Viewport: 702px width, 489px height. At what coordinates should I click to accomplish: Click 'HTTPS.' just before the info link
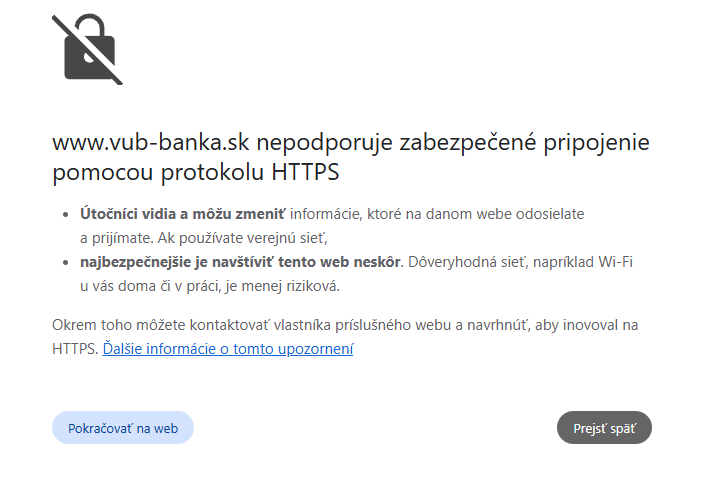pyautogui.click(x=75, y=349)
